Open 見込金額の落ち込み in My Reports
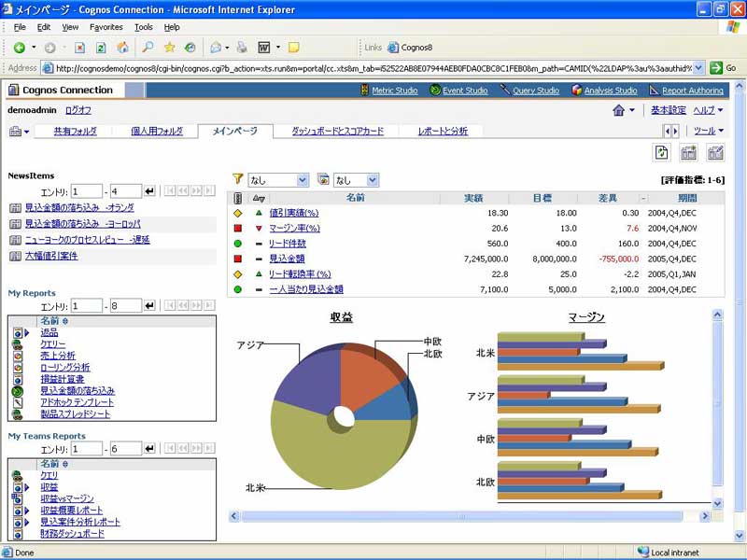This screenshot has height=560, width=747. click(x=78, y=390)
